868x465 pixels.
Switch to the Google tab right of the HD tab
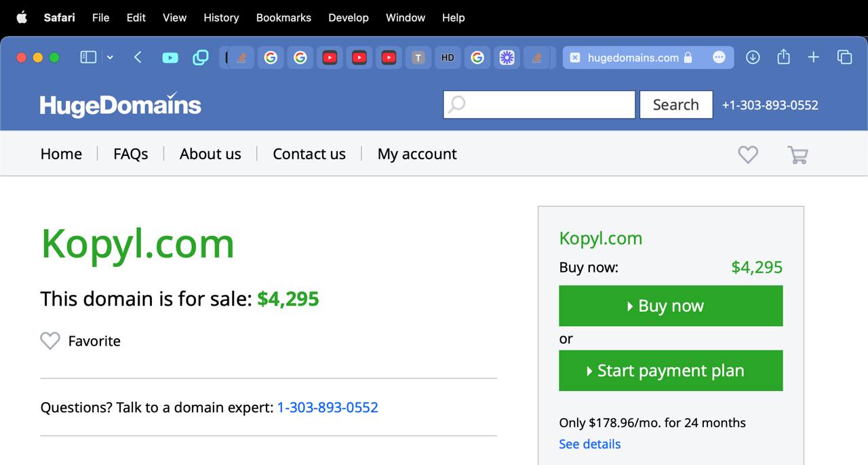click(x=477, y=58)
